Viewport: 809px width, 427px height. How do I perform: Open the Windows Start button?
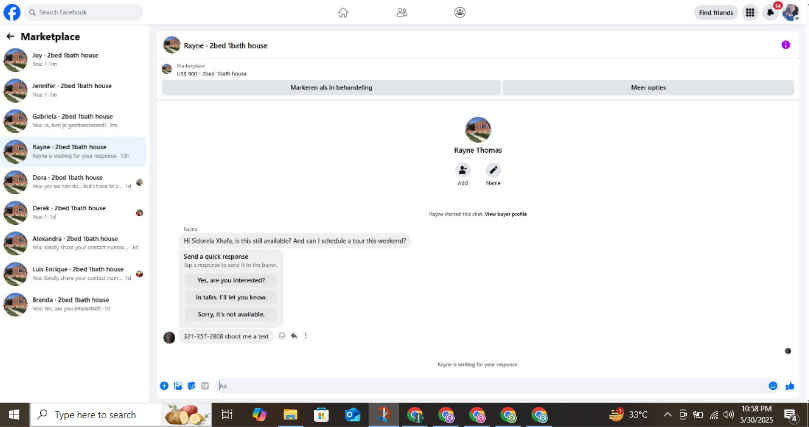click(x=14, y=415)
